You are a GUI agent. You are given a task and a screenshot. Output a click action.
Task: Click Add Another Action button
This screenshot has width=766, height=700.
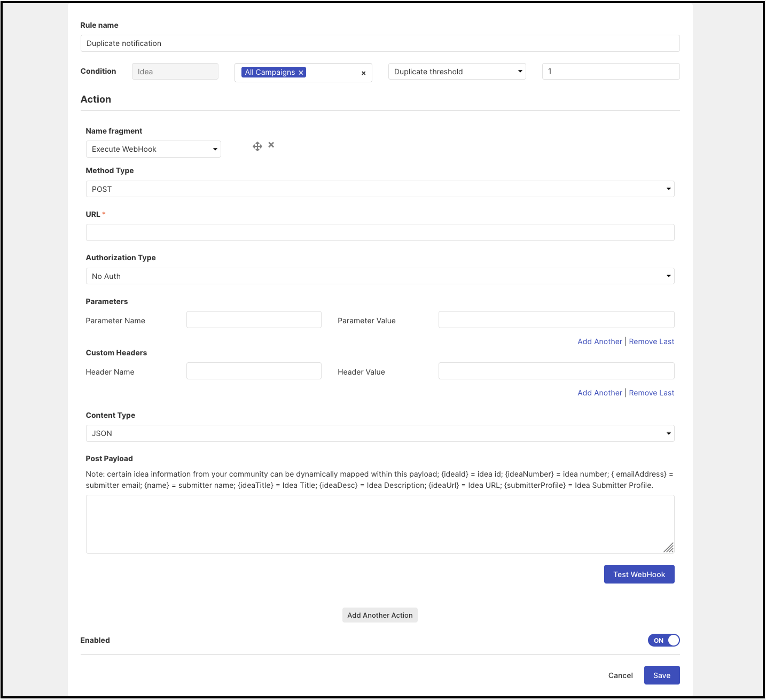click(x=380, y=615)
